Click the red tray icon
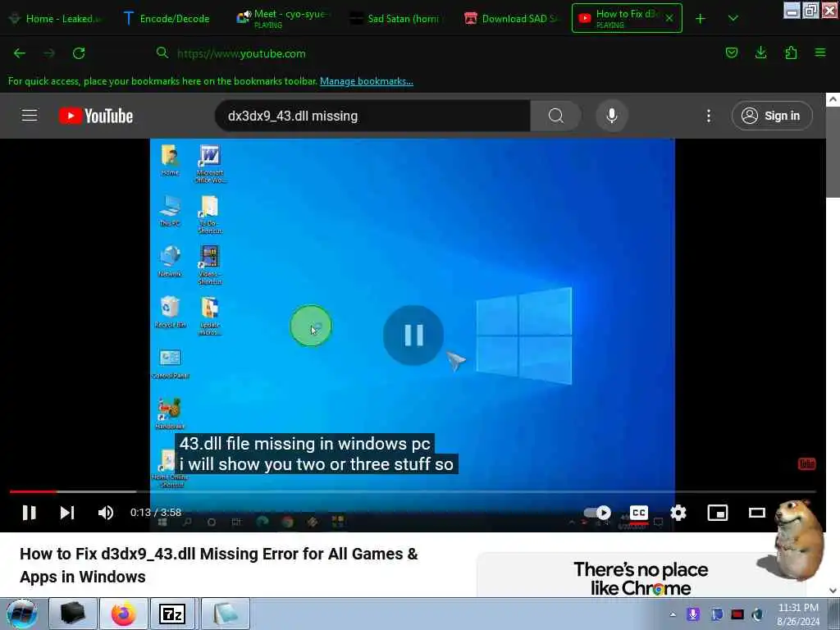This screenshot has width=840, height=630. tap(737, 614)
